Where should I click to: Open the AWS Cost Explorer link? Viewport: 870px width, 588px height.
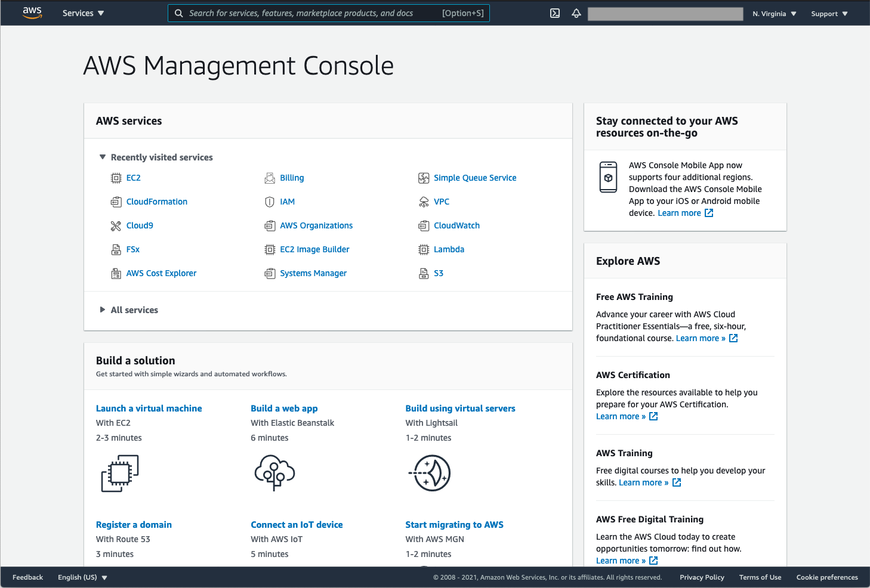[161, 273]
